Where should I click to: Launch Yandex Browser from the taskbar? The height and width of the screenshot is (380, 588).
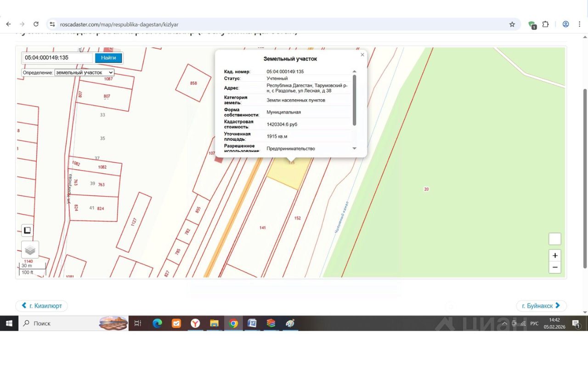195,323
